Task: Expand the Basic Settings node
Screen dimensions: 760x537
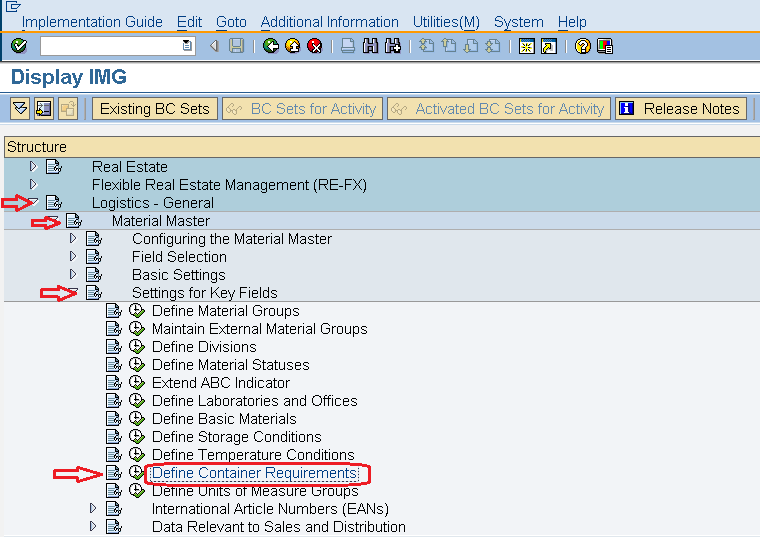Action: 73,274
